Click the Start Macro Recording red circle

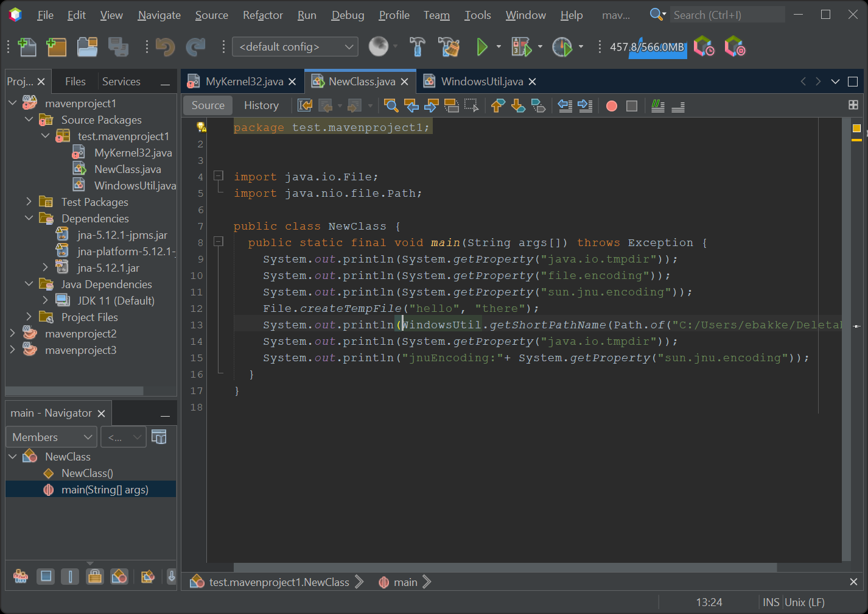click(612, 106)
